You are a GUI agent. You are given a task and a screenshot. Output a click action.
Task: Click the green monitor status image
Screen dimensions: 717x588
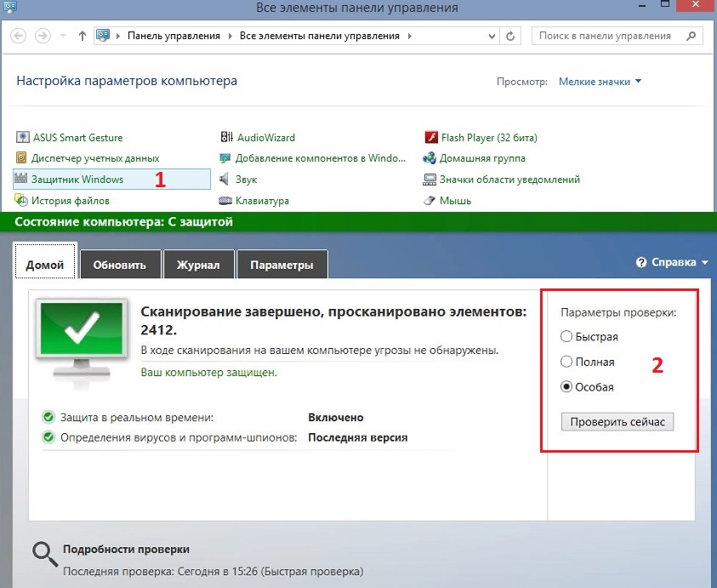pyautogui.click(x=83, y=342)
